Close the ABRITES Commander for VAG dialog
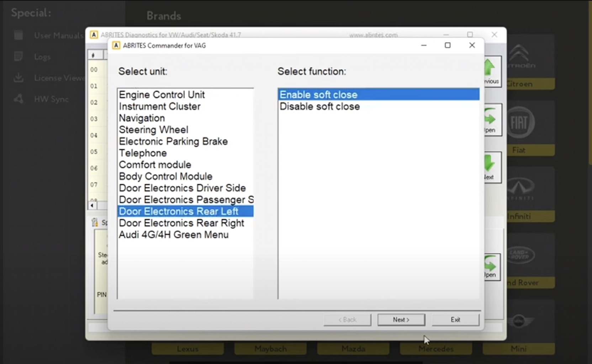Viewport: 592px width, 364px height. [x=472, y=45]
